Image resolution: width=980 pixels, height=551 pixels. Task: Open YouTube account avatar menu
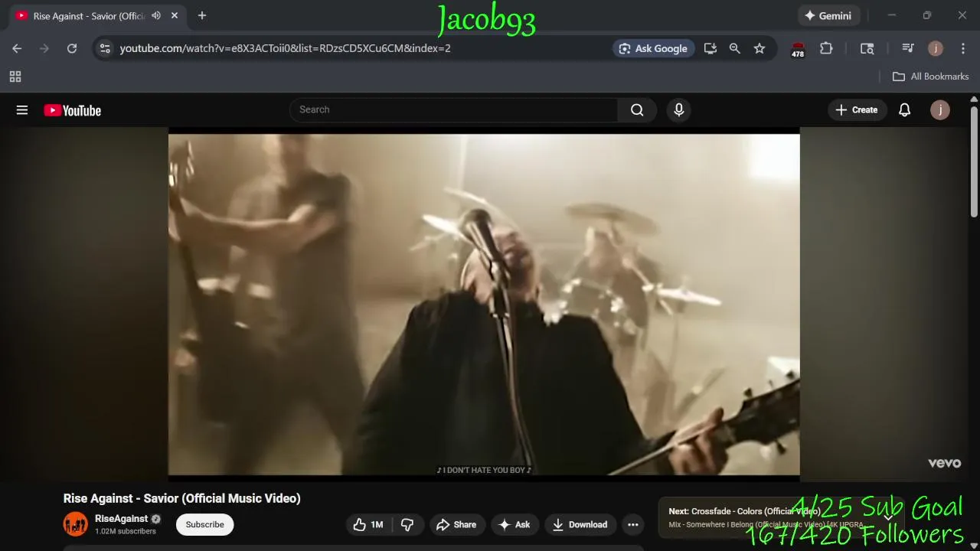coord(939,109)
